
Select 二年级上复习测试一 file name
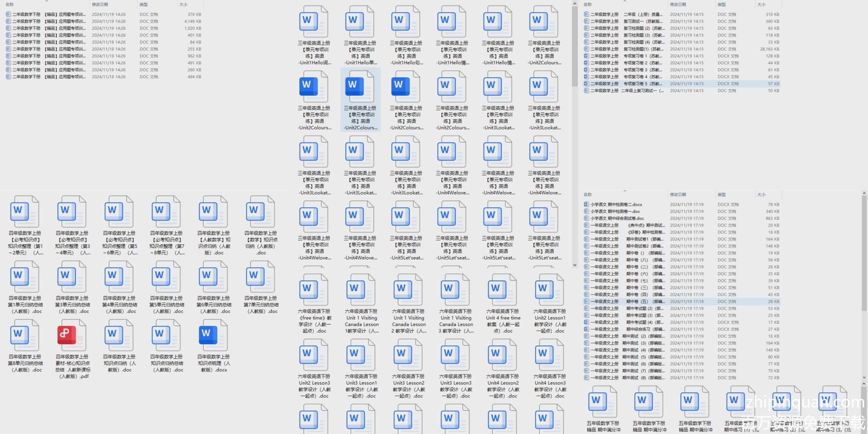coord(627,91)
